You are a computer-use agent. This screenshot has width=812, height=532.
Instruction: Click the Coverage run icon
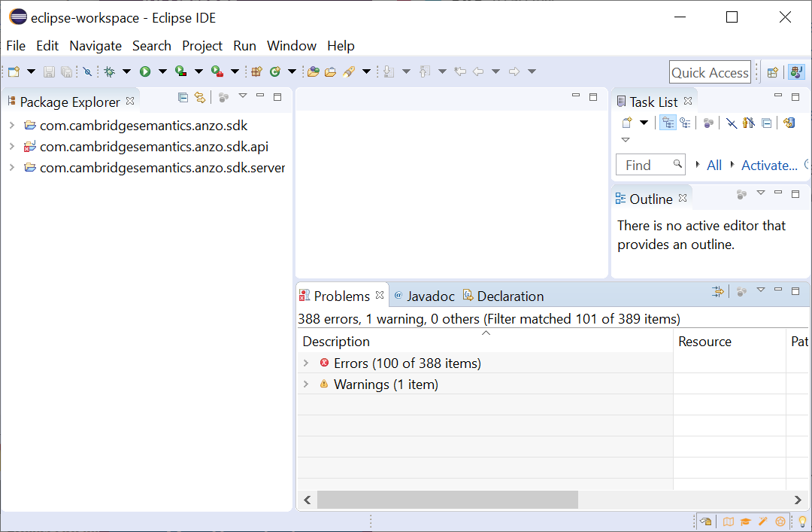point(180,71)
